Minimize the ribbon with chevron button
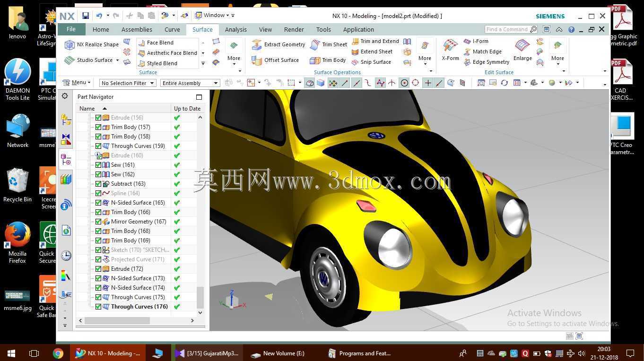 pos(559,29)
